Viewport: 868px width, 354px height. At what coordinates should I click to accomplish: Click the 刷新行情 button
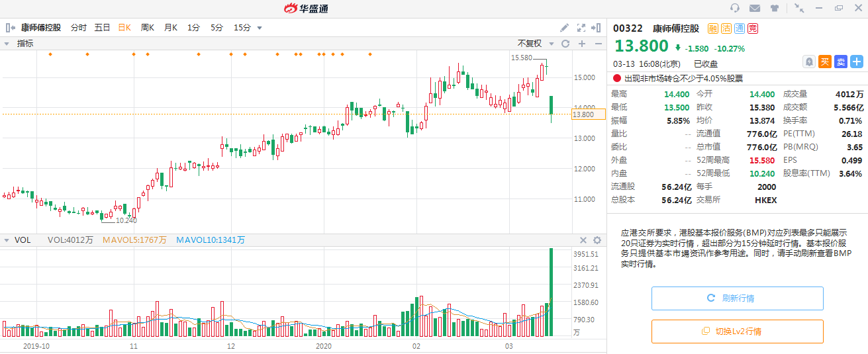[737, 298]
